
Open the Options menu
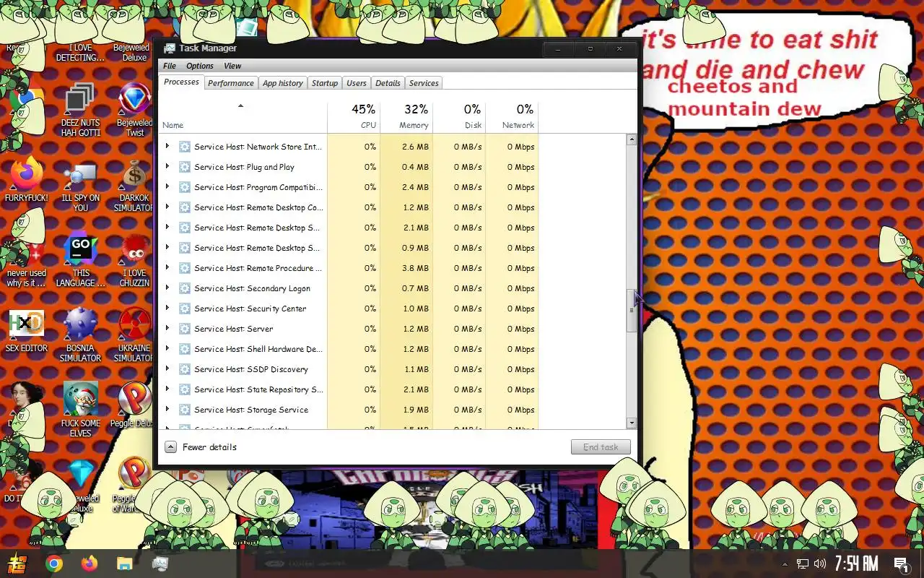pos(200,66)
